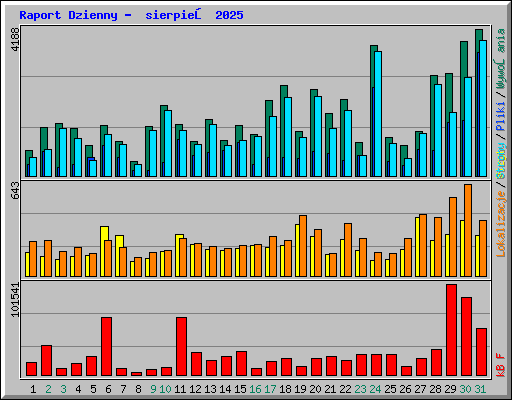Click the red KB F legend label
The image size is (512, 400).
tap(501, 365)
